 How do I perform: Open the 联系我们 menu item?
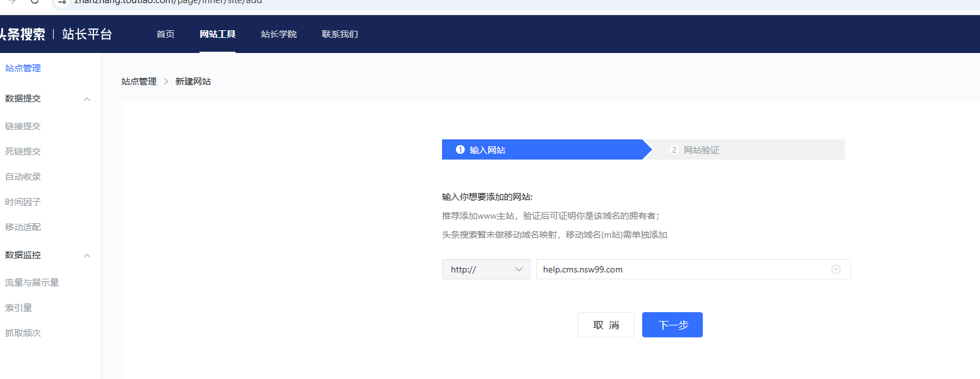pos(340,34)
